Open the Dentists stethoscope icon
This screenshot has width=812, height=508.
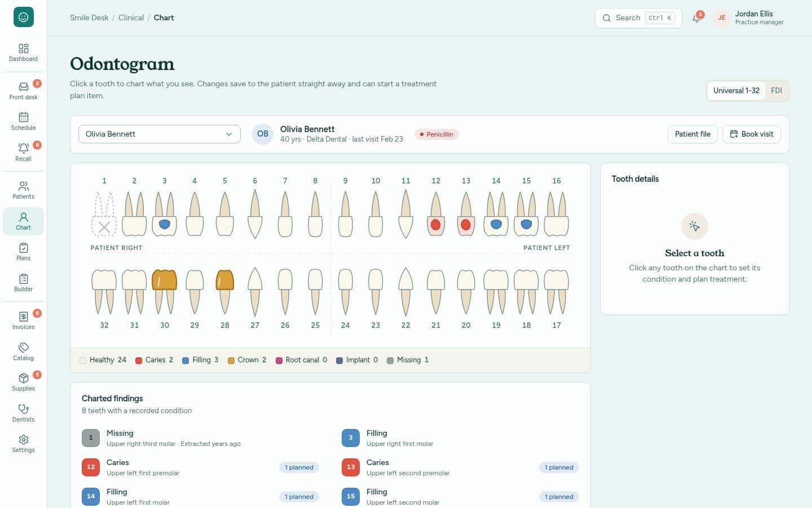pyautogui.click(x=23, y=413)
